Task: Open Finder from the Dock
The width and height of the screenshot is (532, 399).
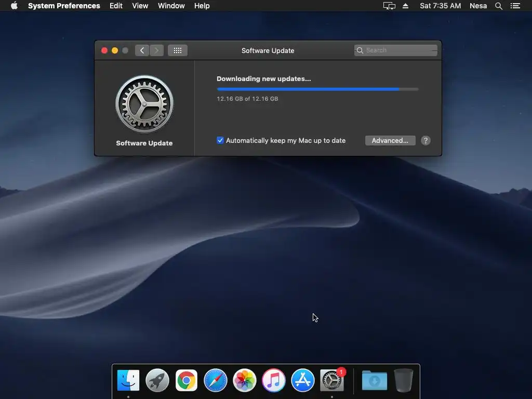Action: (x=128, y=380)
